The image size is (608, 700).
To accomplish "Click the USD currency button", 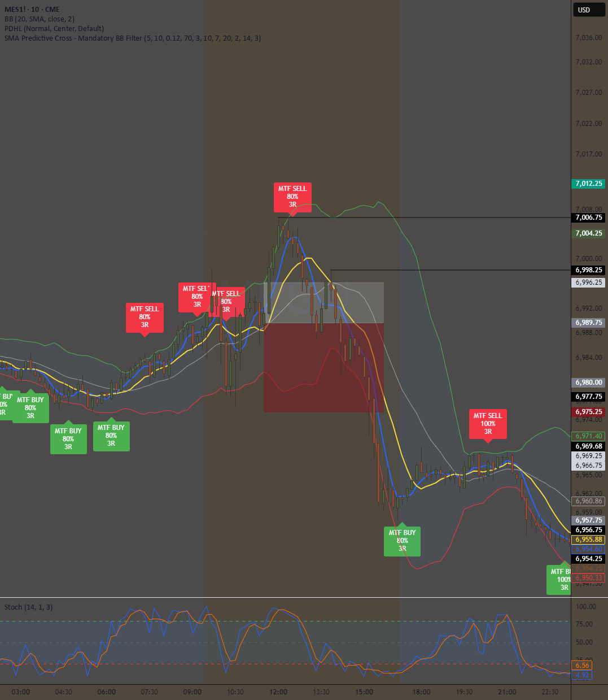I will (x=588, y=10).
